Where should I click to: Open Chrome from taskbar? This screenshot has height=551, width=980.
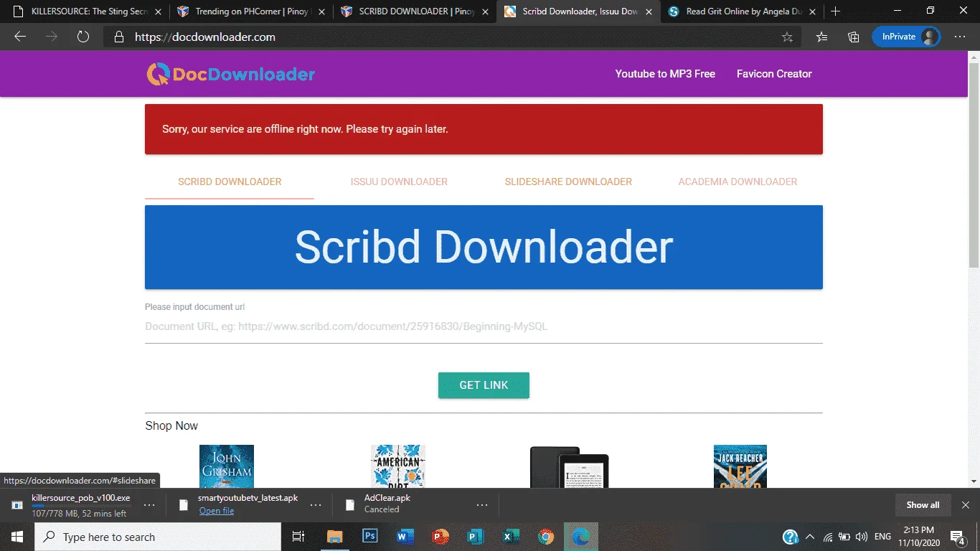click(546, 537)
